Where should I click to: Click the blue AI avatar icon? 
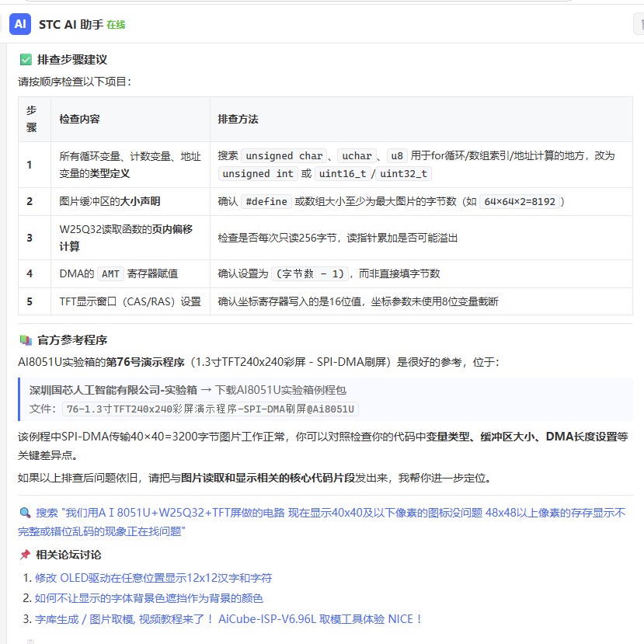point(20,24)
